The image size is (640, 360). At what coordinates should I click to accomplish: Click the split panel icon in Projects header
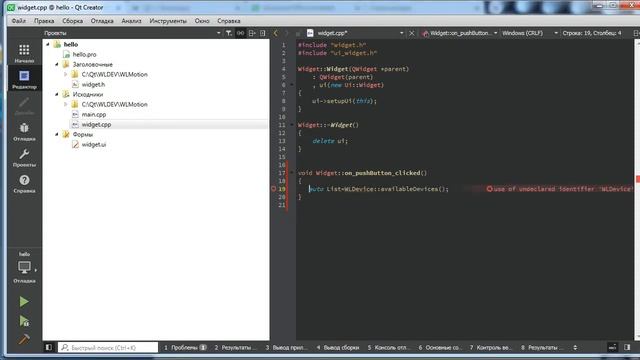(252, 33)
